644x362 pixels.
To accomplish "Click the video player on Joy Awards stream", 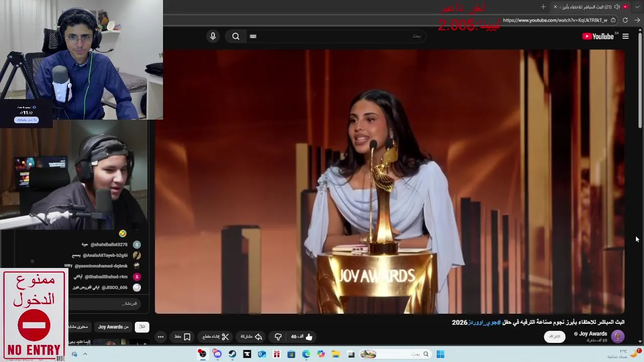I will [390, 181].
